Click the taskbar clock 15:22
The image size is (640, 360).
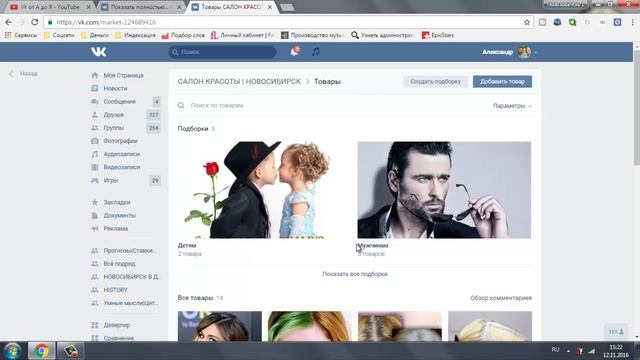tap(616, 347)
